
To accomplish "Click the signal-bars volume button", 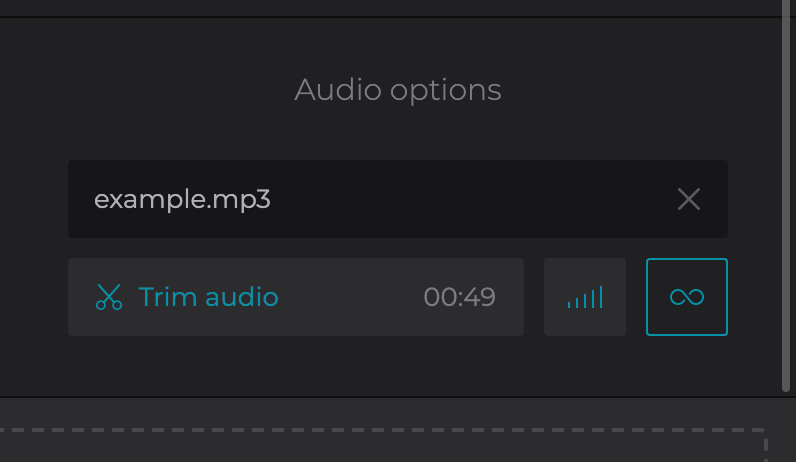I will pyautogui.click(x=585, y=297).
